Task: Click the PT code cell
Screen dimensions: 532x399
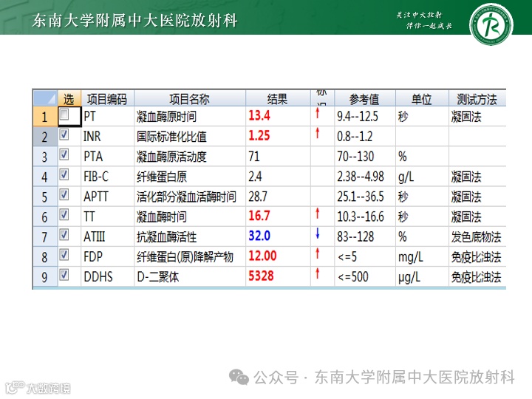Action: tap(108, 117)
